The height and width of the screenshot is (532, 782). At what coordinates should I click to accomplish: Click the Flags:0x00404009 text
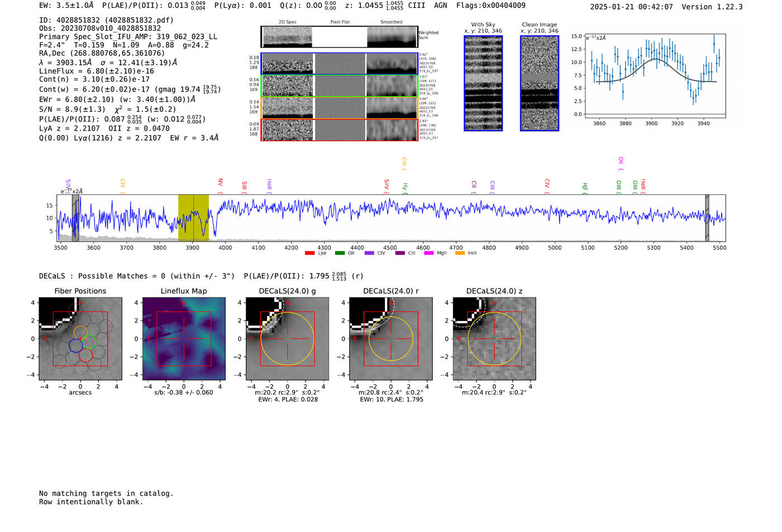click(490, 6)
